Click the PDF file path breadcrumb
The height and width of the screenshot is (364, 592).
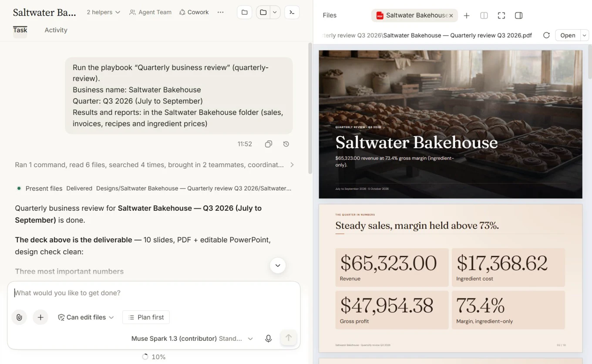pos(427,35)
